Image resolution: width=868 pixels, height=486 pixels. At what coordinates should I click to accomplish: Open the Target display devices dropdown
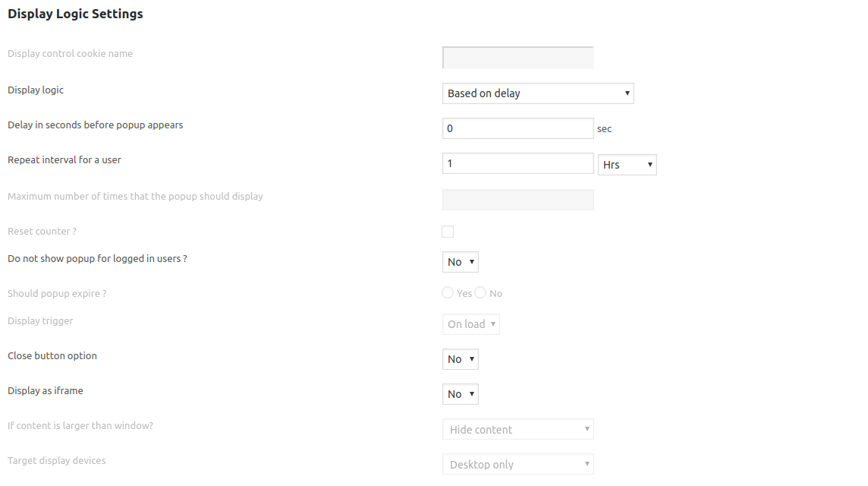coord(517,464)
